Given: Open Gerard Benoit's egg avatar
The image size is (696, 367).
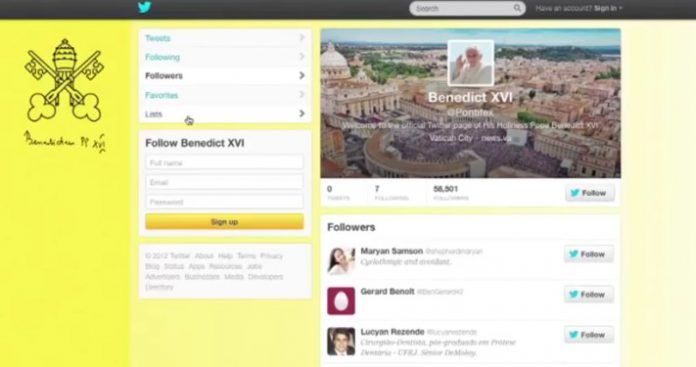Looking at the screenshot, I should click(x=341, y=301).
